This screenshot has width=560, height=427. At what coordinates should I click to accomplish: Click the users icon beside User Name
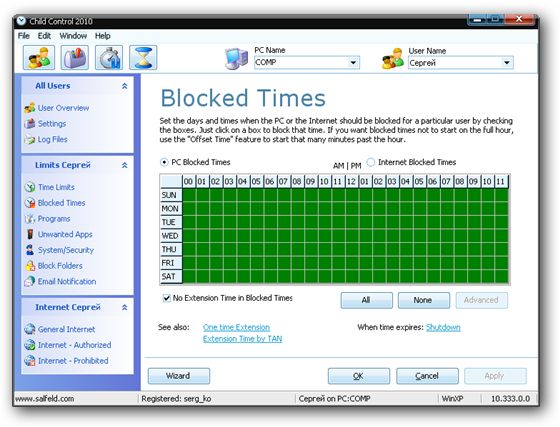393,59
